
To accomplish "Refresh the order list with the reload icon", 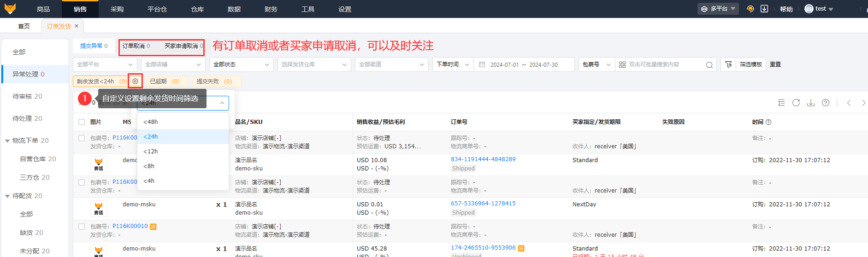I will coord(796,103).
